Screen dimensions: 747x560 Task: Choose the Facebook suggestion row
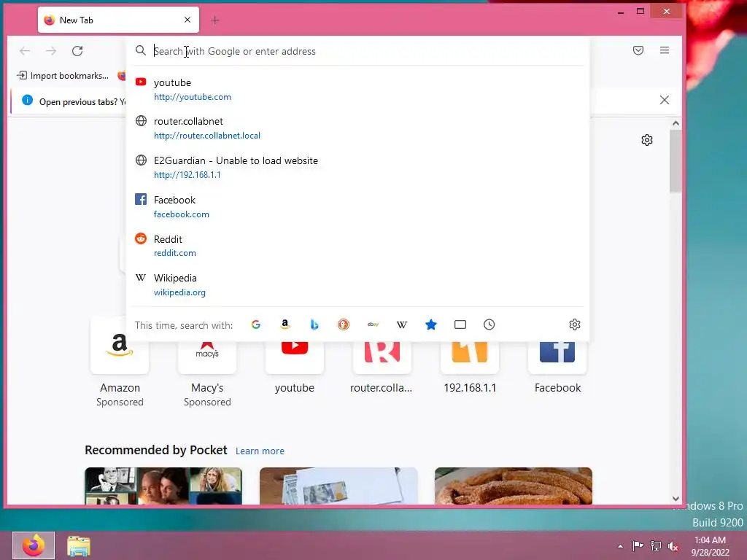coord(357,206)
